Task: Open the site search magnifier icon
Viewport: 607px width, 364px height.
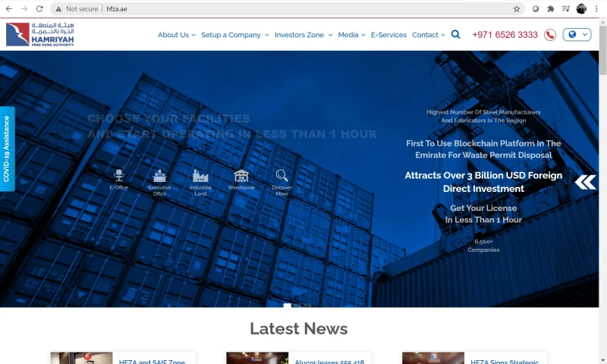Action: pyautogui.click(x=455, y=34)
